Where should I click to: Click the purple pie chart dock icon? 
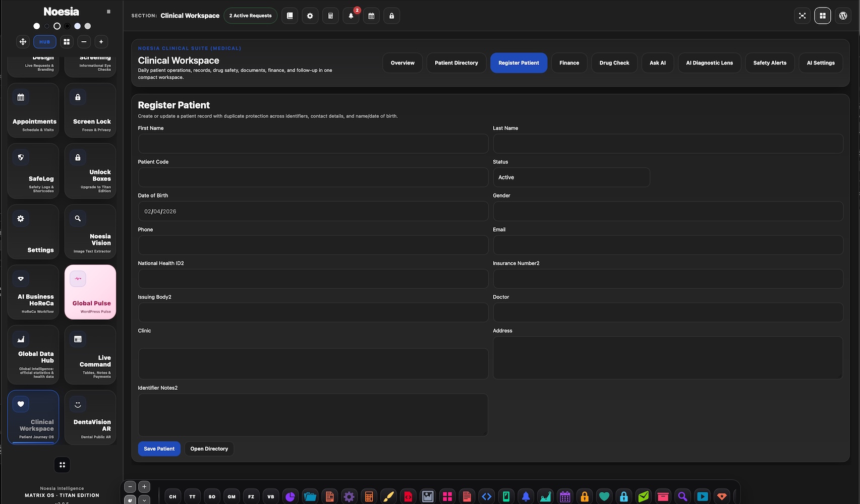[290, 497]
